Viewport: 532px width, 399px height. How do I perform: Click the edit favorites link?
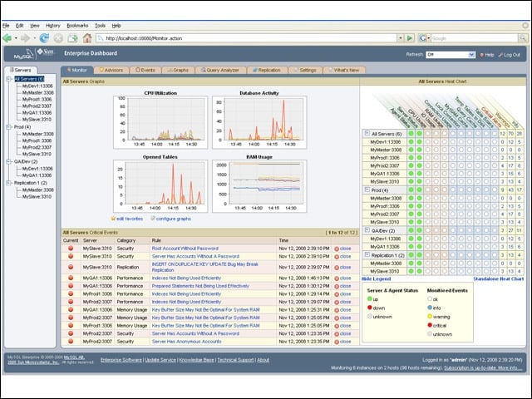pyautogui.click(x=130, y=219)
